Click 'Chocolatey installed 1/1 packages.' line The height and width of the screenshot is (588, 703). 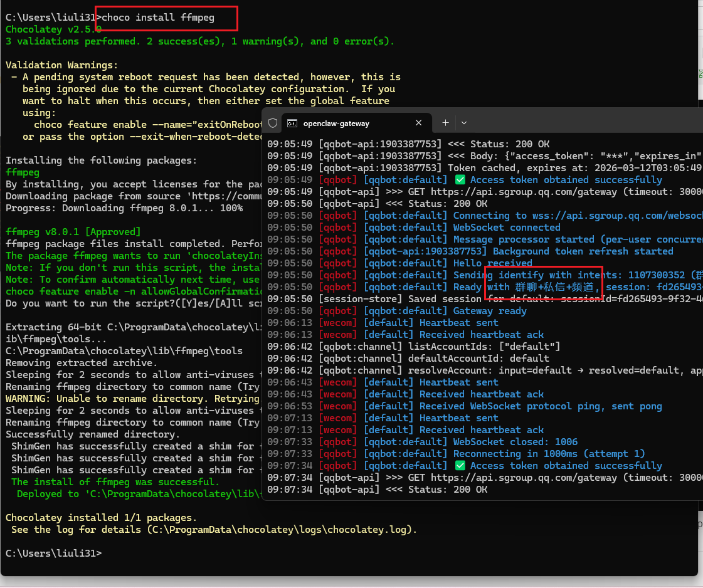click(102, 518)
